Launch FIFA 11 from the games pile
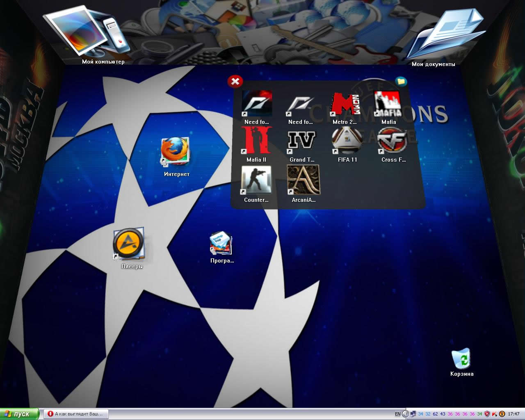The width and height of the screenshot is (525, 420). pyautogui.click(x=347, y=141)
